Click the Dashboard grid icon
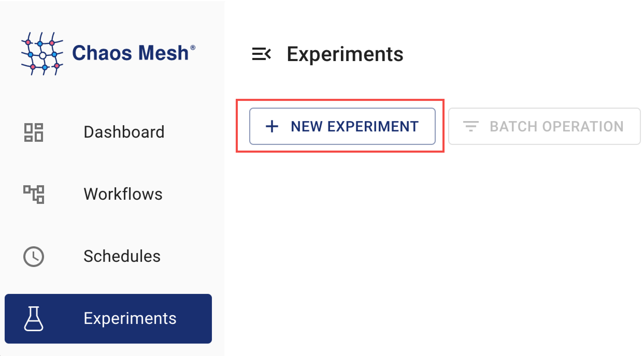 34,132
